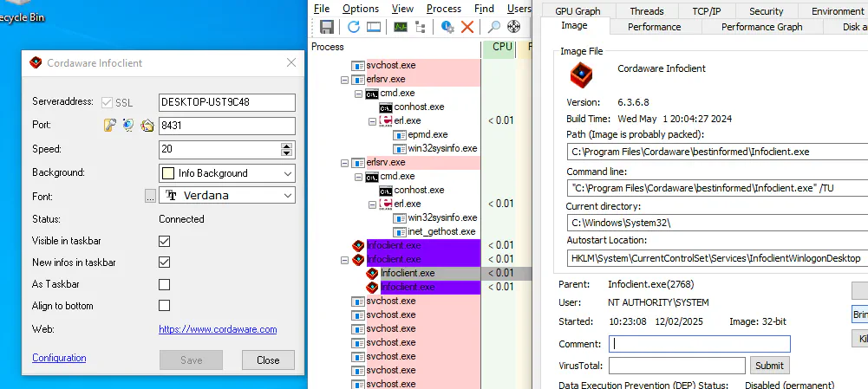Switch to the Security tab

click(x=767, y=11)
